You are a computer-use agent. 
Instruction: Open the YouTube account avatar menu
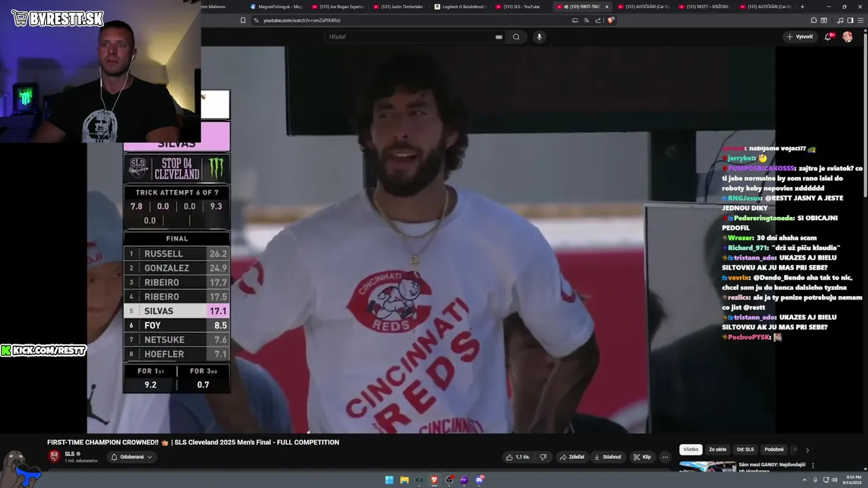point(848,37)
